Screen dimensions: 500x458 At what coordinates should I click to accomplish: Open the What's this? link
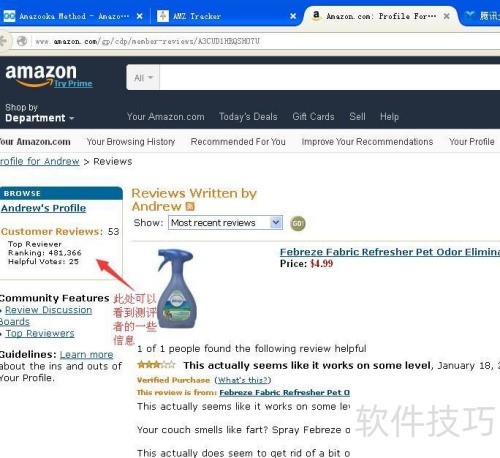point(243,380)
